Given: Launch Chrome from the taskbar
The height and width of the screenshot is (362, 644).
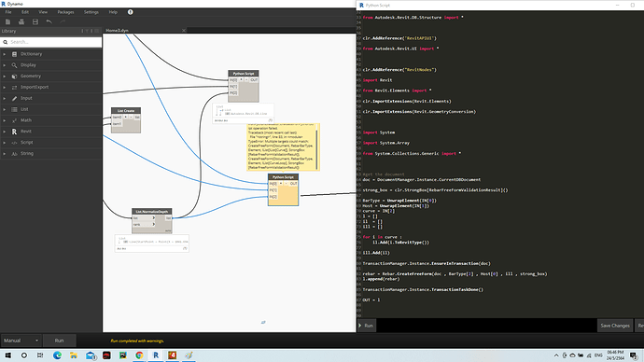Looking at the screenshot, I should [x=139, y=355].
